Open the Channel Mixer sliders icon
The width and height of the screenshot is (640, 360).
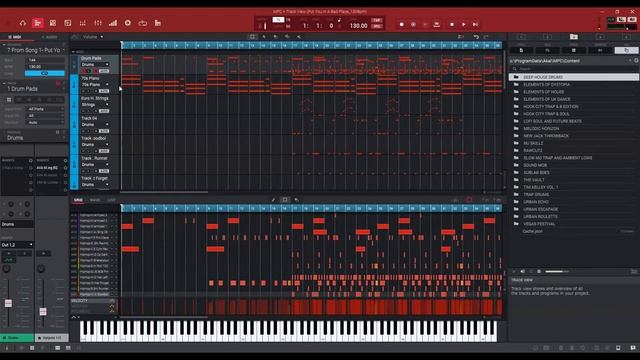[98, 23]
